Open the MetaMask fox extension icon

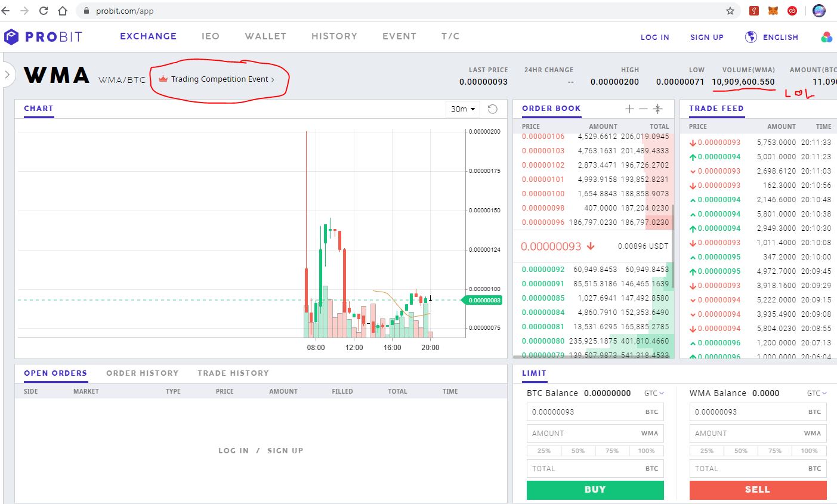click(773, 11)
